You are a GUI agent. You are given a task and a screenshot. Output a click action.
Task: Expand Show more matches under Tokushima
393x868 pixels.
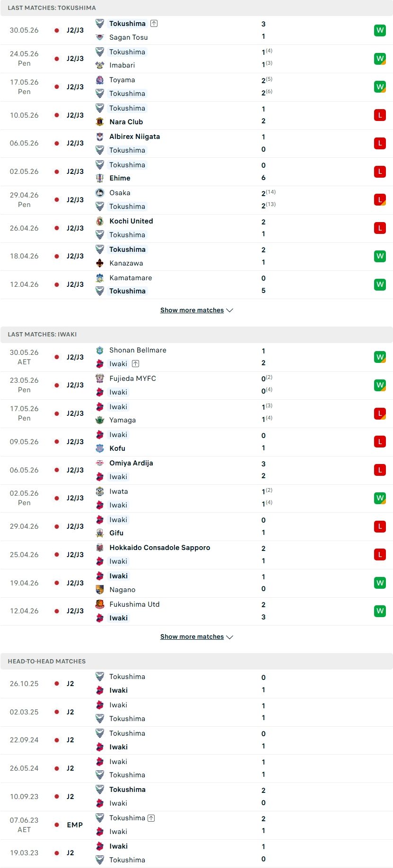pyautogui.click(x=196, y=310)
